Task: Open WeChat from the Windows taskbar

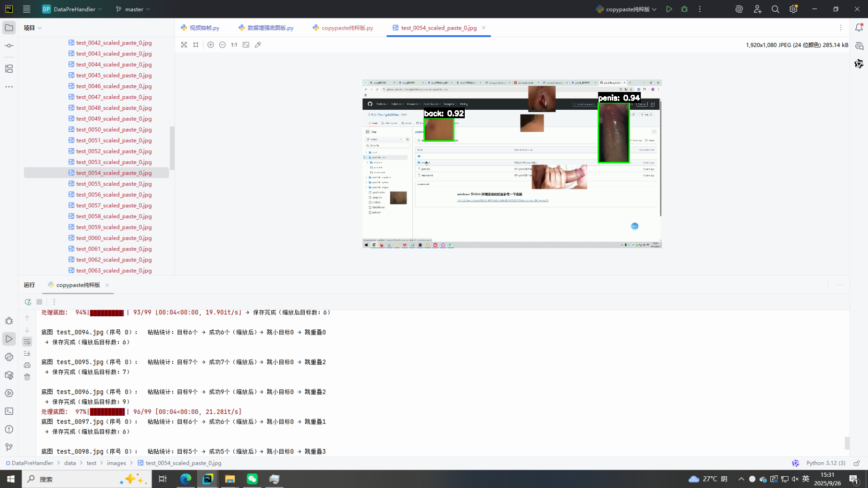Action: 252,479
